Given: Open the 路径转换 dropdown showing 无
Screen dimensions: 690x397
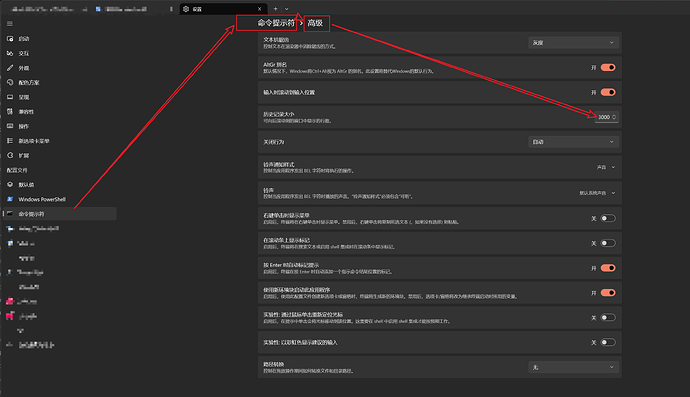Looking at the screenshot, I should 573,367.
